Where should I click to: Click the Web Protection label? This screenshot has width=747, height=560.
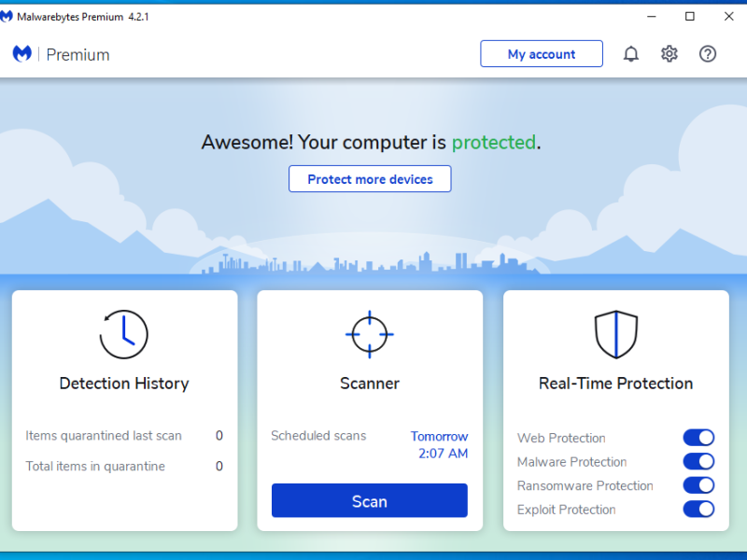coord(561,438)
